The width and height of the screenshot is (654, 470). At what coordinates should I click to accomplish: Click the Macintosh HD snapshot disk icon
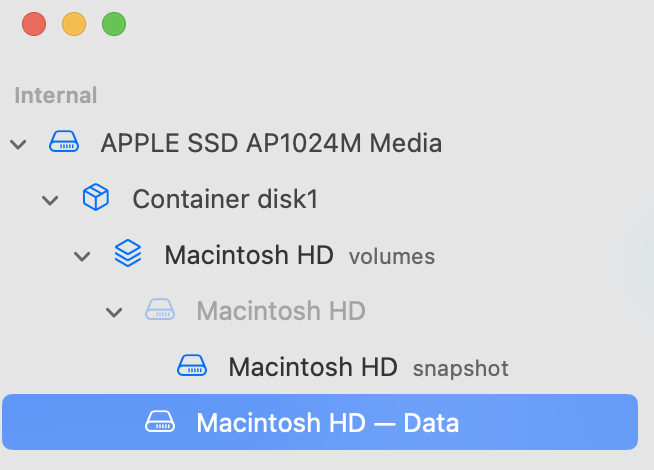[191, 367]
